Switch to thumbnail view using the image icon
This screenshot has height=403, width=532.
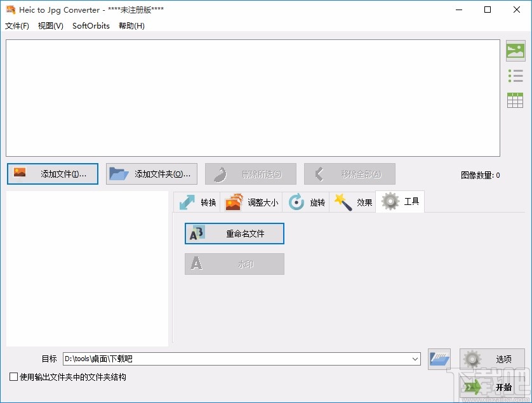click(516, 51)
